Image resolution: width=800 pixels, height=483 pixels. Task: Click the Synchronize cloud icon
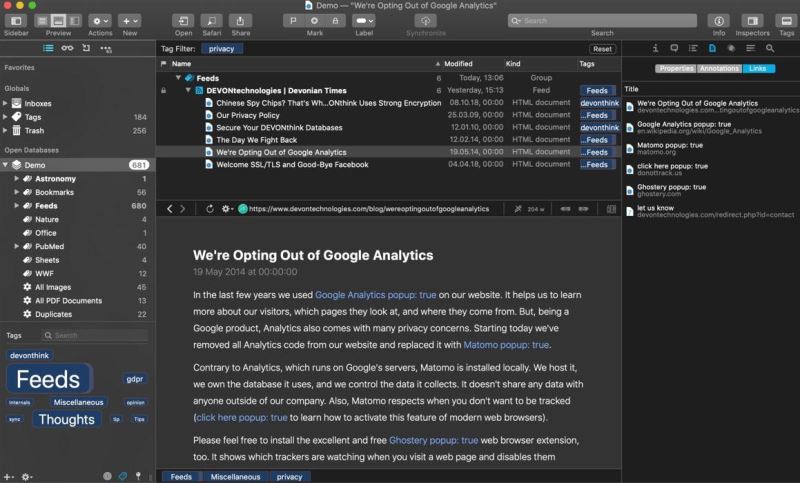(426, 21)
